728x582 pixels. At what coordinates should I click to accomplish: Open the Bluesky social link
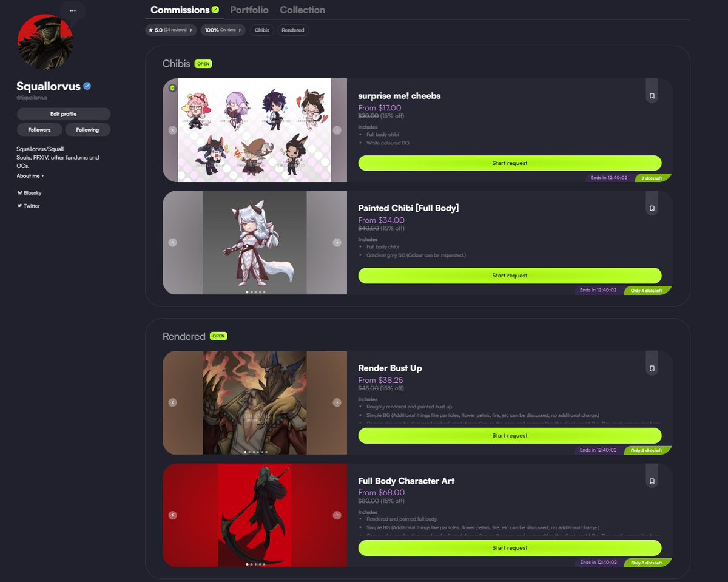click(30, 192)
